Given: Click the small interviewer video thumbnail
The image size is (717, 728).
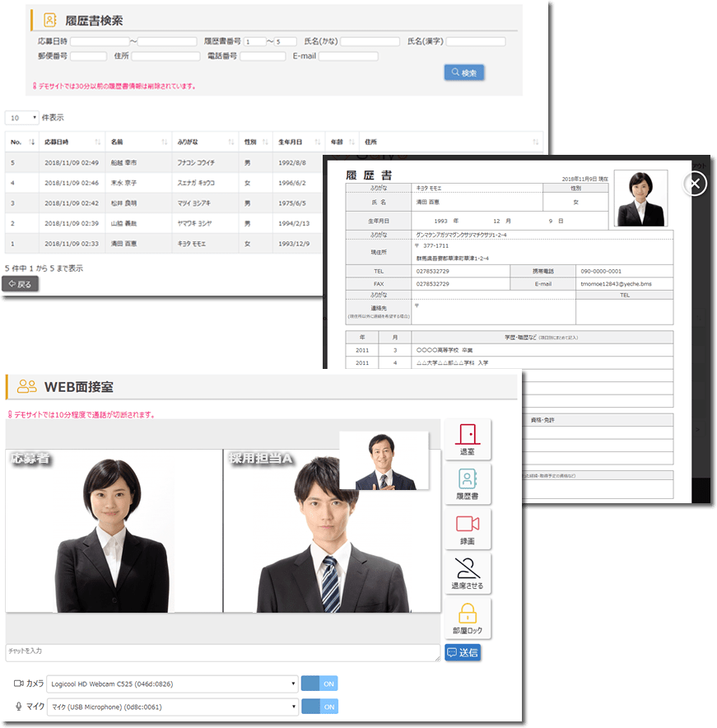Looking at the screenshot, I should click(x=384, y=460).
